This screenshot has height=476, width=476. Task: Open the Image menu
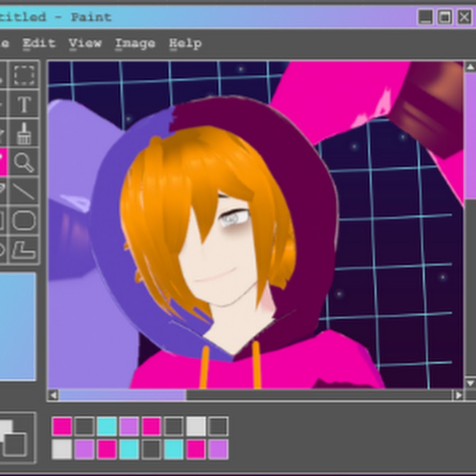pos(135,44)
